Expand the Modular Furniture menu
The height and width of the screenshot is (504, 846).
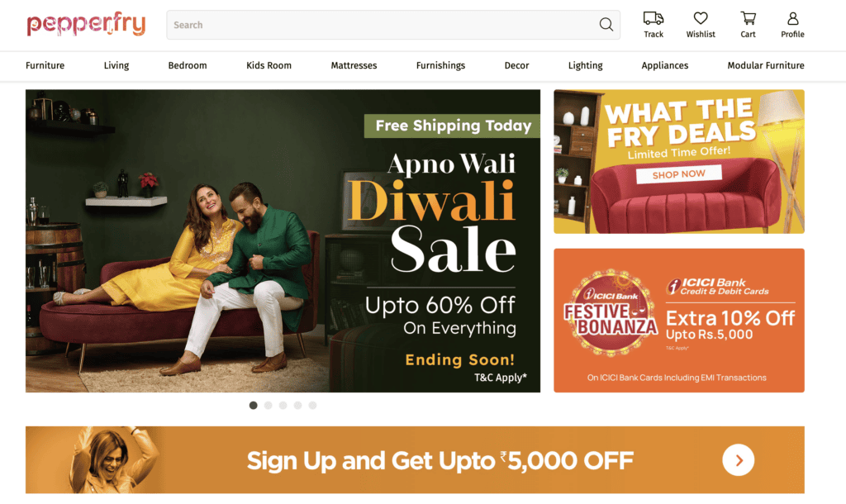766,65
